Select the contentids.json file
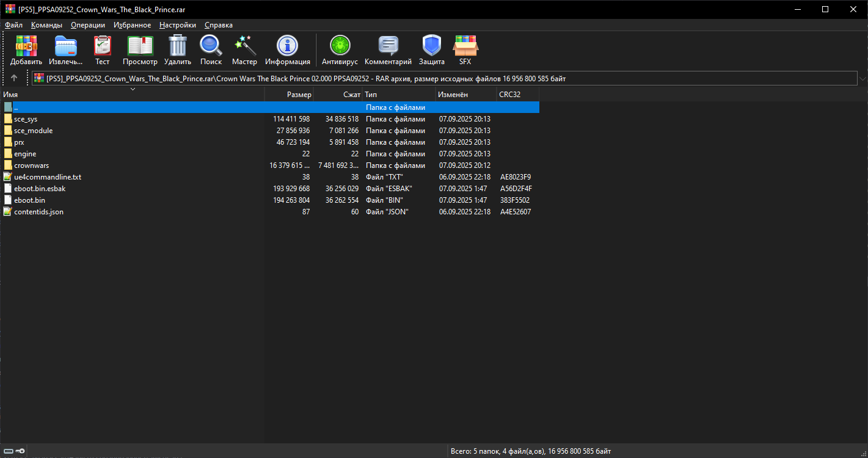The height and width of the screenshot is (458, 868). coord(38,212)
